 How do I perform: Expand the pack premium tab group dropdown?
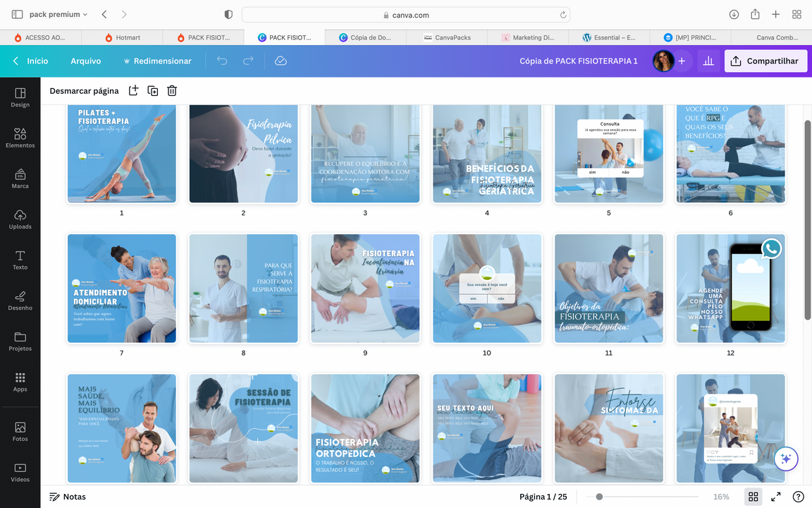(59, 14)
